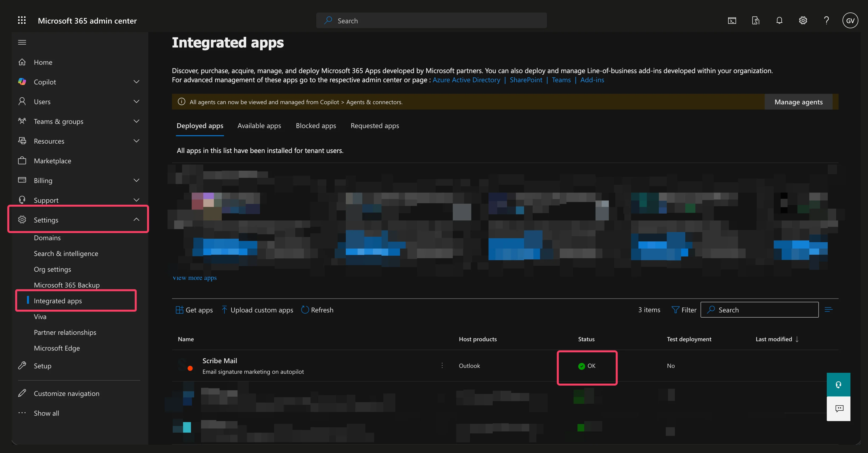868x453 pixels.
Task: Open the Scribe Mail app row
Action: (505, 366)
